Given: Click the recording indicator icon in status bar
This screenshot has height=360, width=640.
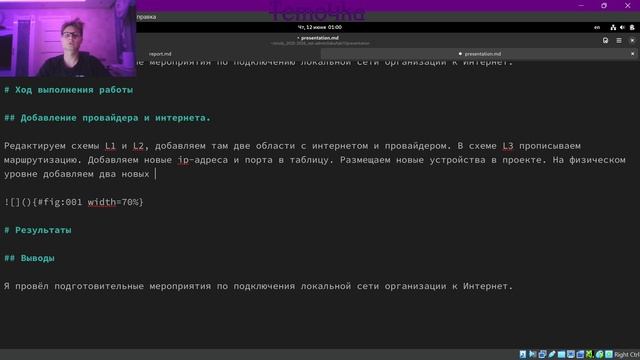Looking at the screenshot, I should point(580,354).
